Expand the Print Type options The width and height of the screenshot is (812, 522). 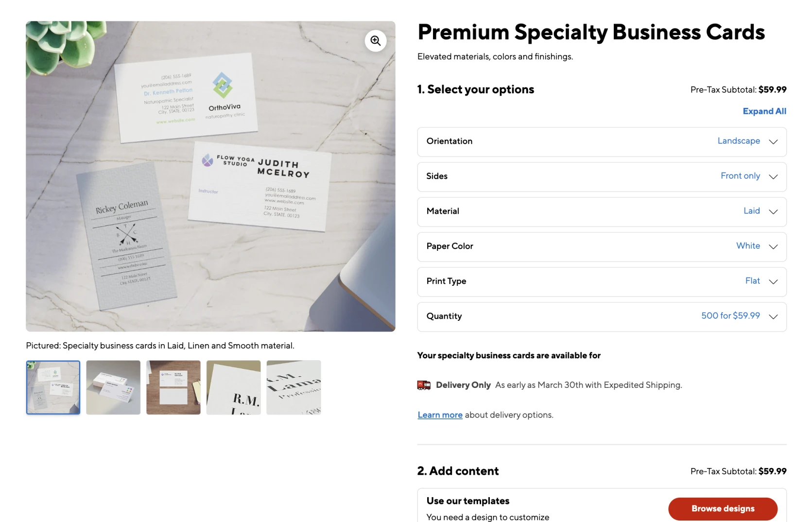pyautogui.click(x=601, y=281)
